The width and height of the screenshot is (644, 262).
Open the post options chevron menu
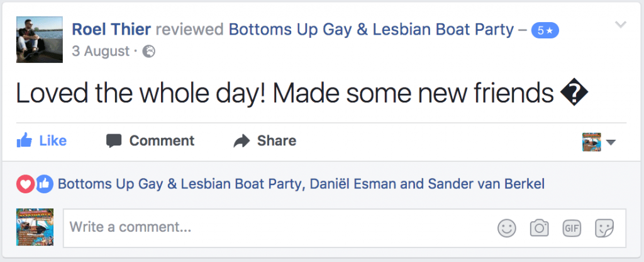(x=620, y=25)
